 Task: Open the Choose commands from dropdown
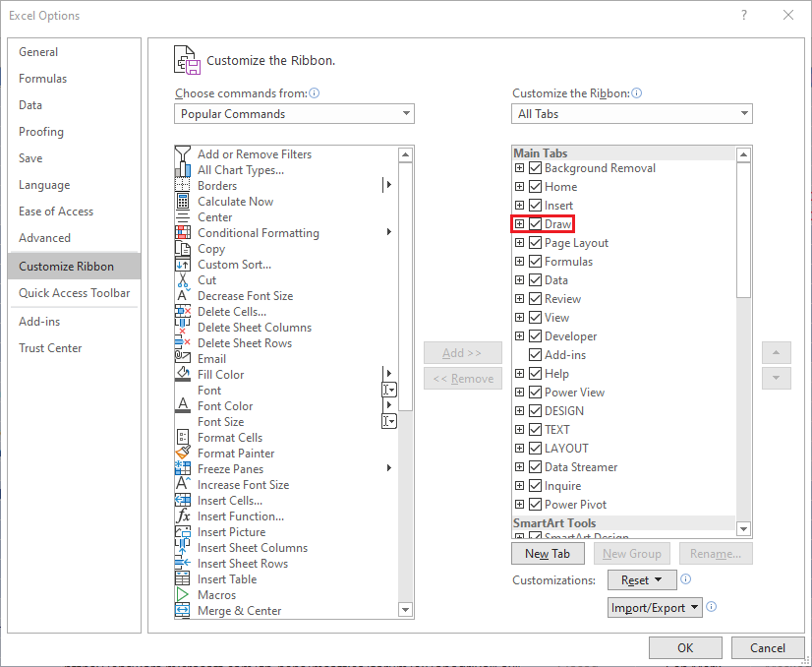click(294, 113)
